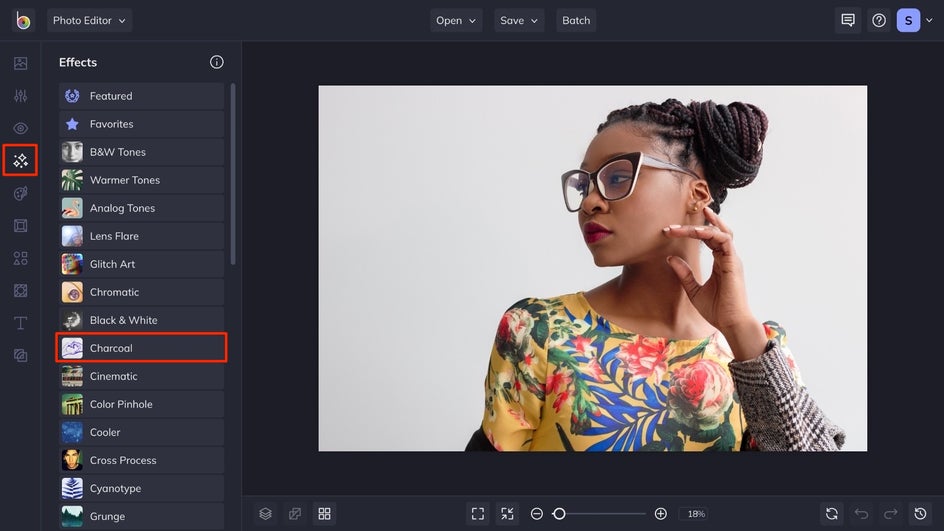Open the Frames sidebar tool
The height and width of the screenshot is (531, 944).
pos(20,226)
